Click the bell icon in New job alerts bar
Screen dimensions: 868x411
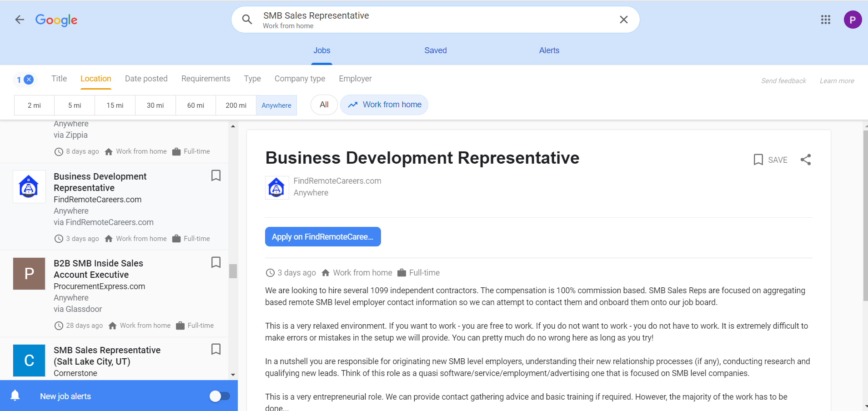point(15,396)
